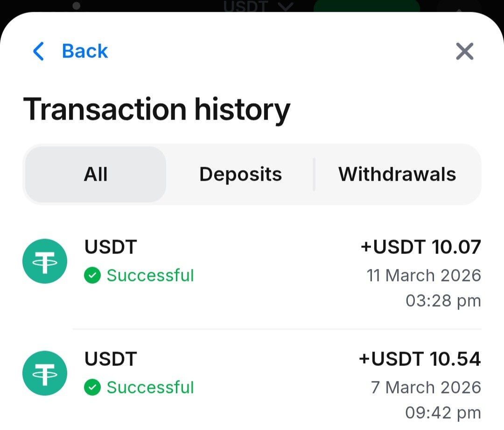Image resolution: width=504 pixels, height=430 pixels.
Task: Switch to the Deposits tab
Action: pos(240,175)
